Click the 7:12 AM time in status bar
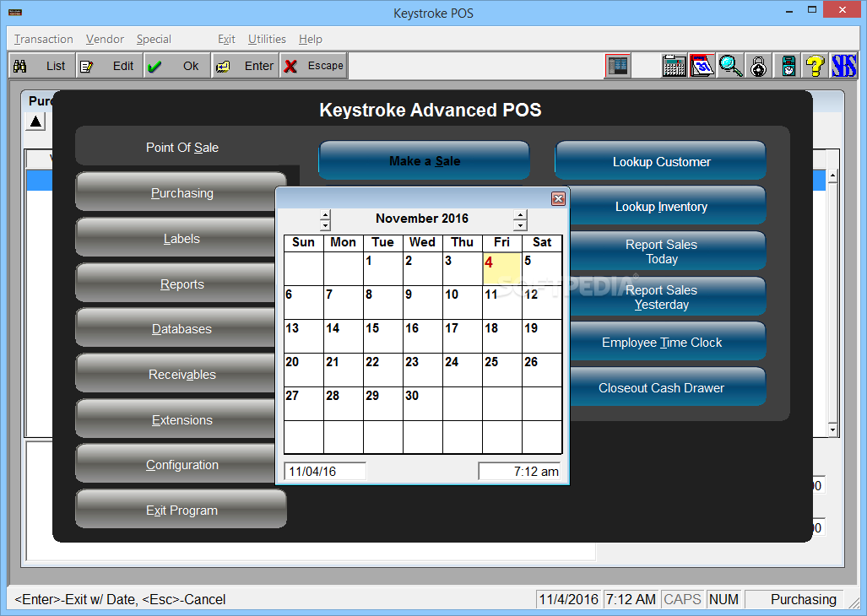Image resolution: width=867 pixels, height=616 pixels. [x=631, y=599]
